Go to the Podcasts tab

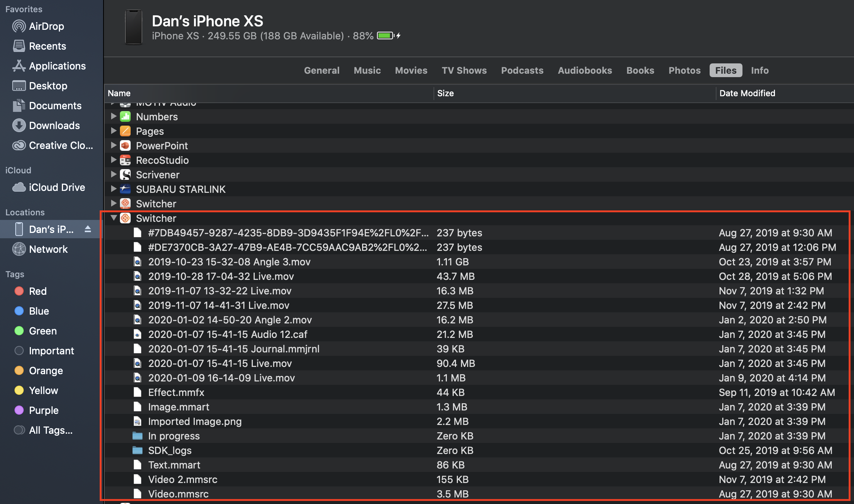pos(522,70)
